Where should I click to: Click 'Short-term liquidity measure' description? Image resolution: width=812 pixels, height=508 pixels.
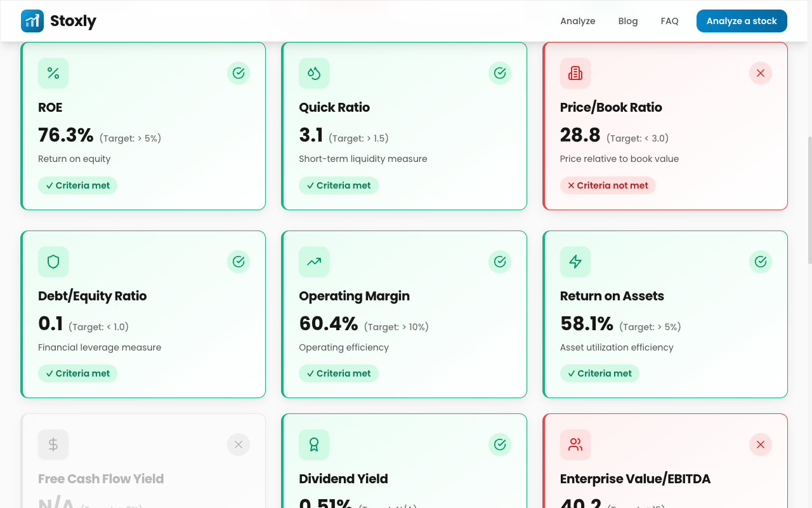[363, 159]
